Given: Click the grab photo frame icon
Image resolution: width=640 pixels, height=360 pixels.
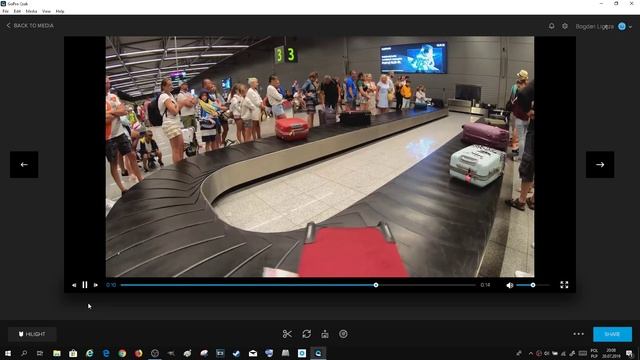Looking at the screenshot, I should click(325, 334).
